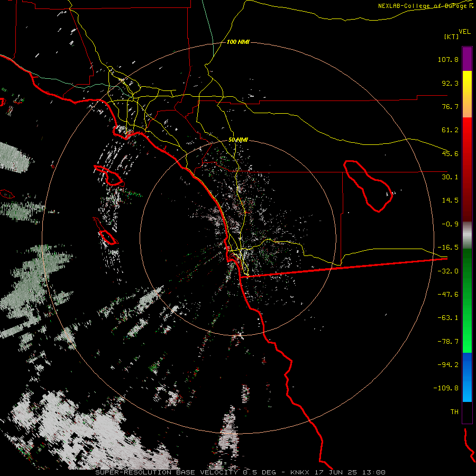Click the 100 NMI range ring label
This screenshot has width=476, height=476.
pyautogui.click(x=238, y=42)
